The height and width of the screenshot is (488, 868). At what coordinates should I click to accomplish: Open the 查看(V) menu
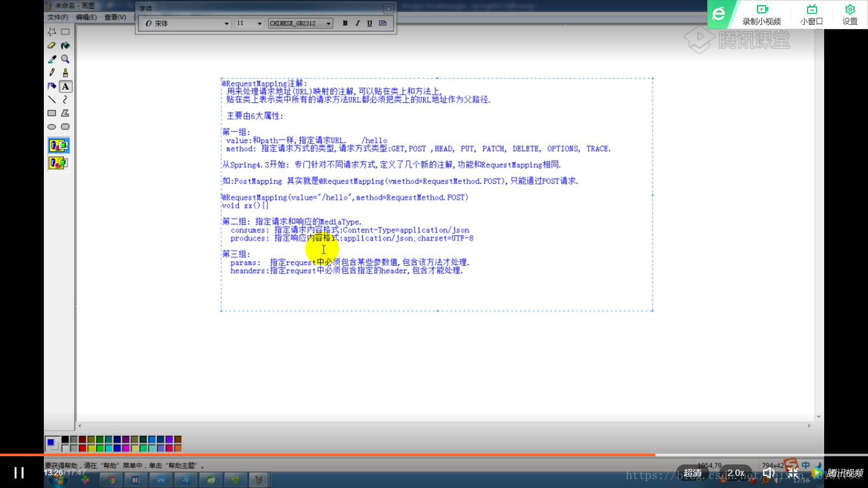coord(115,17)
